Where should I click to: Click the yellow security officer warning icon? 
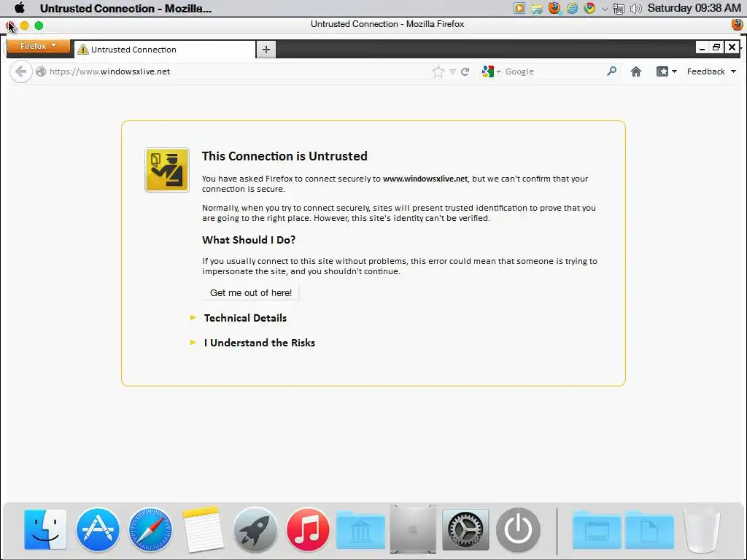167,170
